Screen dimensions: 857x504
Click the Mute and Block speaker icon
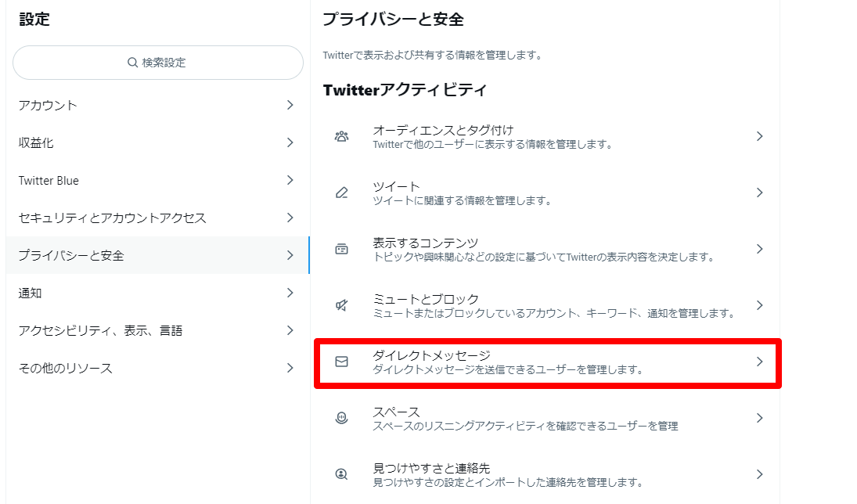click(341, 305)
